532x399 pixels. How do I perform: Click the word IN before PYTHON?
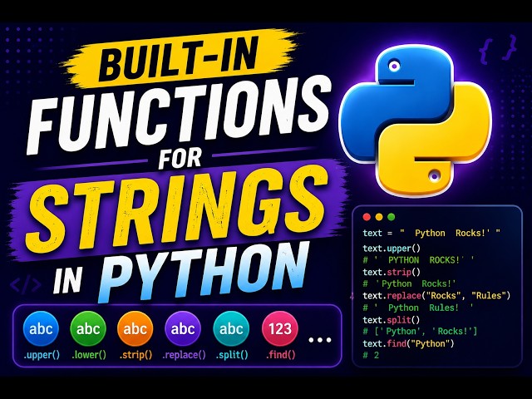point(68,280)
